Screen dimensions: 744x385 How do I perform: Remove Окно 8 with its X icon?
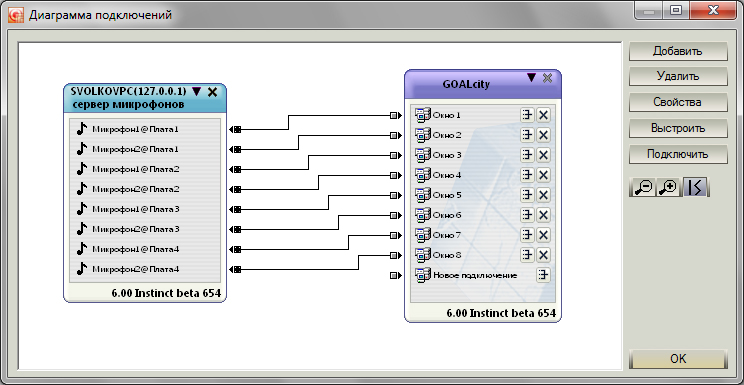543,255
